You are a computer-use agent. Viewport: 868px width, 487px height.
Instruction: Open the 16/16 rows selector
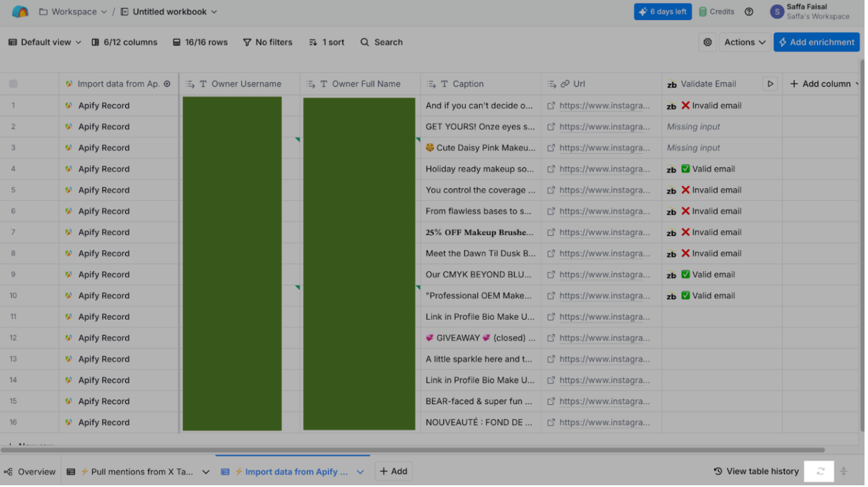201,42
